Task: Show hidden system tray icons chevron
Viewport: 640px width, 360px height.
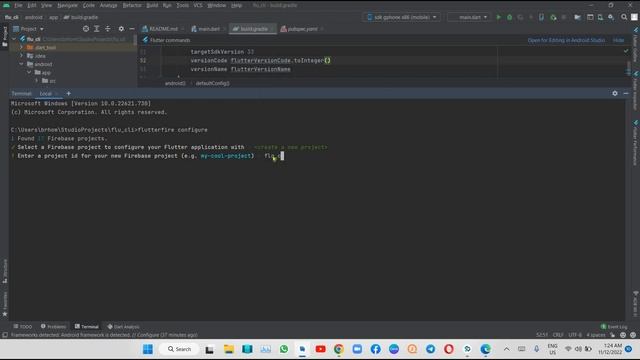Action: click(x=507, y=349)
